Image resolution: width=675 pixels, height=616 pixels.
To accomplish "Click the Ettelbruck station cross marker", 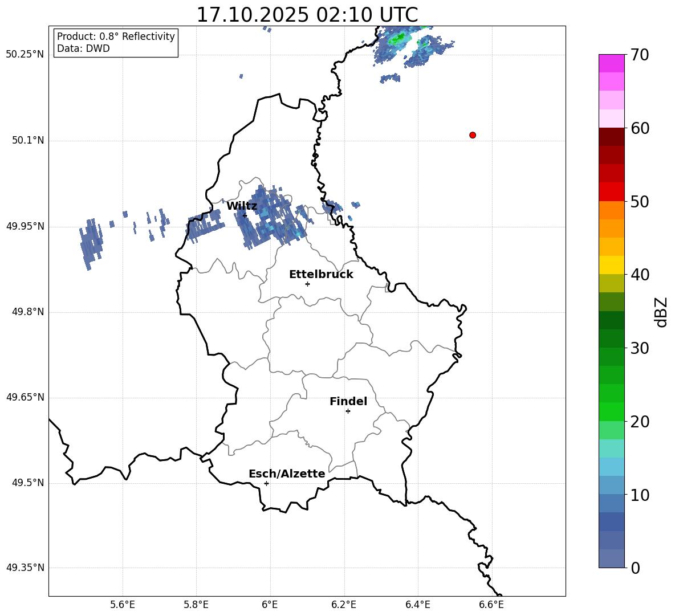I will (307, 284).
